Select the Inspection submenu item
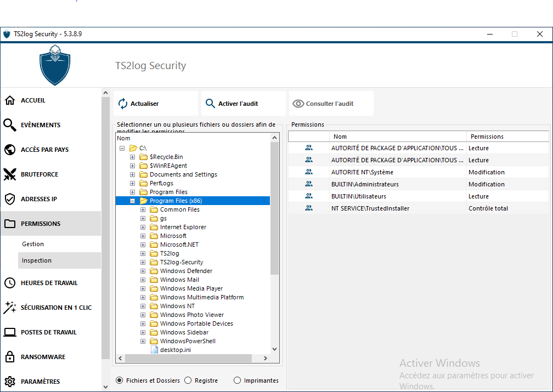The height and width of the screenshot is (392, 553). [x=59, y=260]
